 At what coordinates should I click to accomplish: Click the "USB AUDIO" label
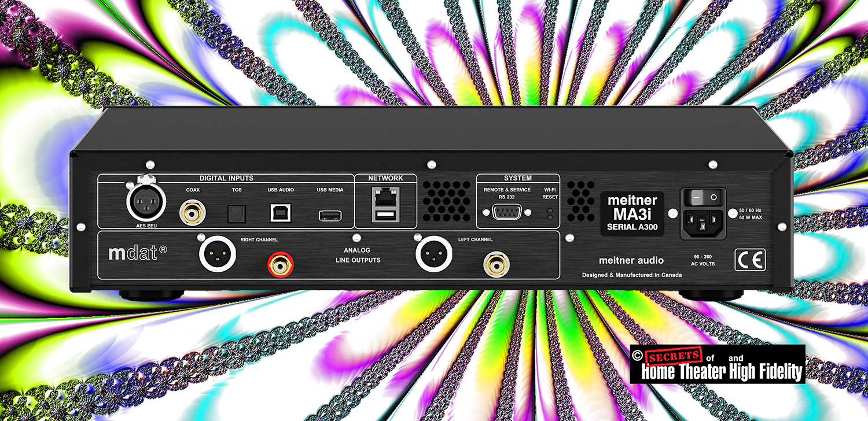[281, 190]
